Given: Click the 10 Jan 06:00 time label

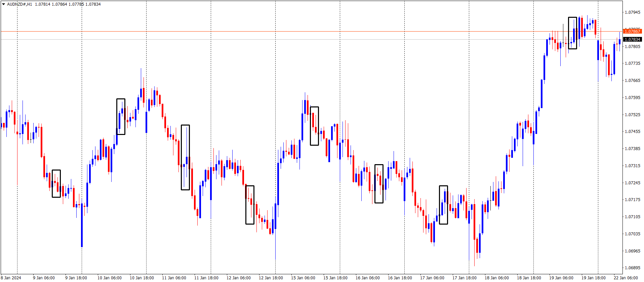Looking at the screenshot, I should pos(110,278).
